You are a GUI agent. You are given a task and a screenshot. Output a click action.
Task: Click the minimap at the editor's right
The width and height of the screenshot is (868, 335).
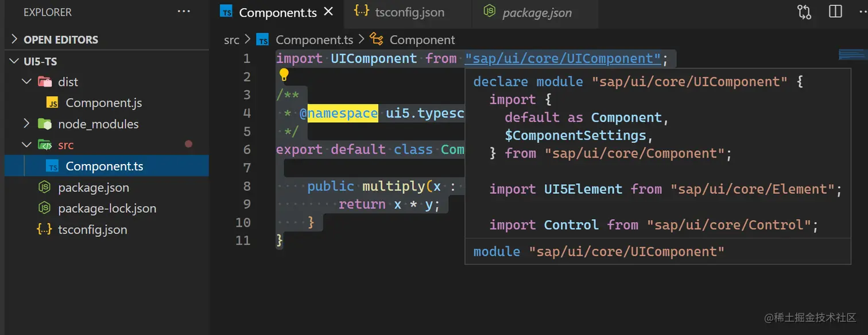point(852,54)
